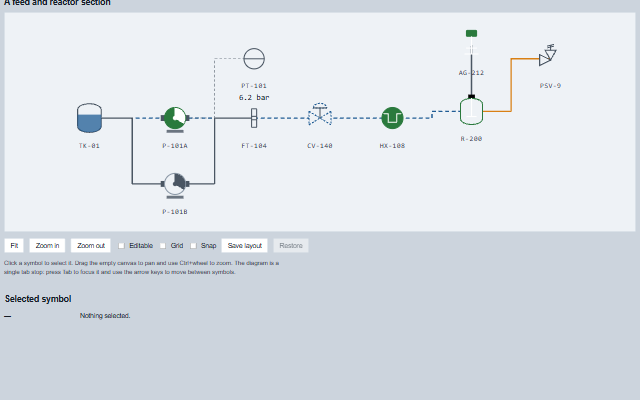Image resolution: width=640 pixels, height=400 pixels.
Task: Click the Save layout button
Action: tap(244, 246)
